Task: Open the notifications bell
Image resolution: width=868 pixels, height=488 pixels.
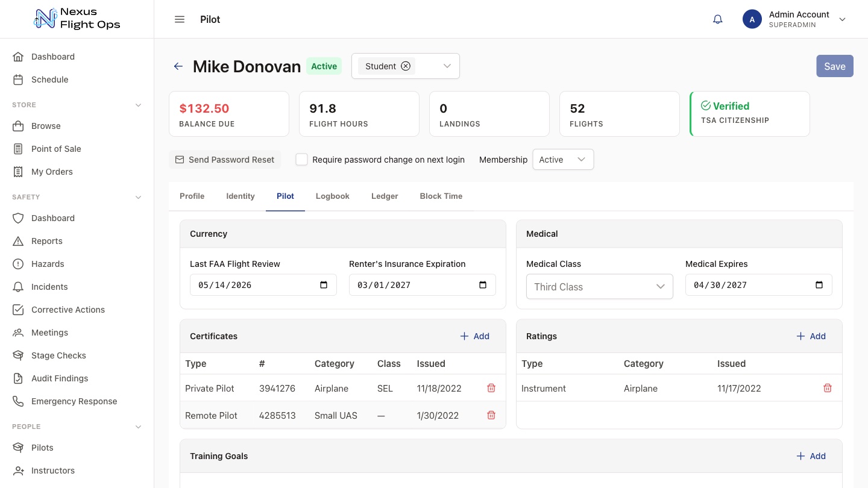Action: pyautogui.click(x=717, y=19)
